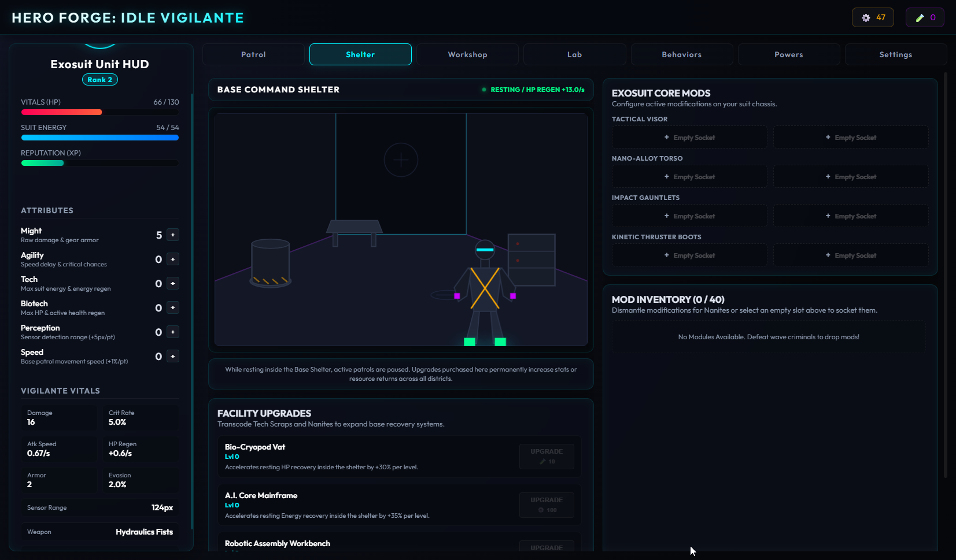Click the Robotic Assembly Workbench row title
Viewport: 956px width, 560px height.
[278, 543]
